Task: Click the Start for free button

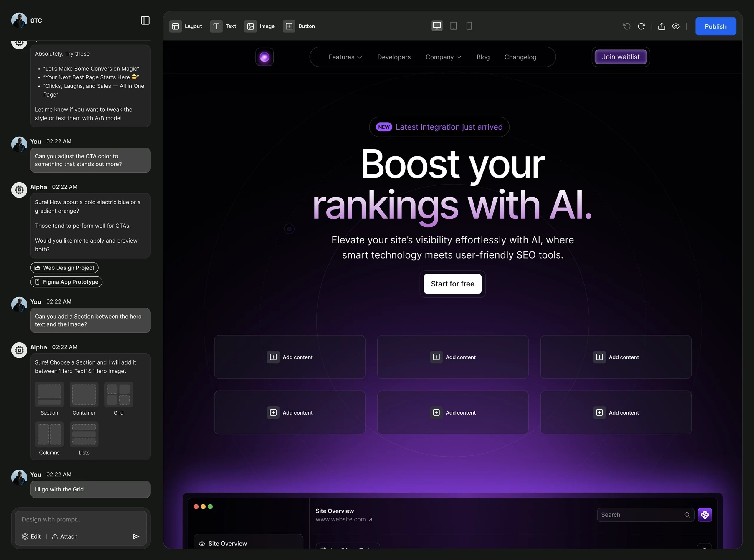Action: coord(453,284)
